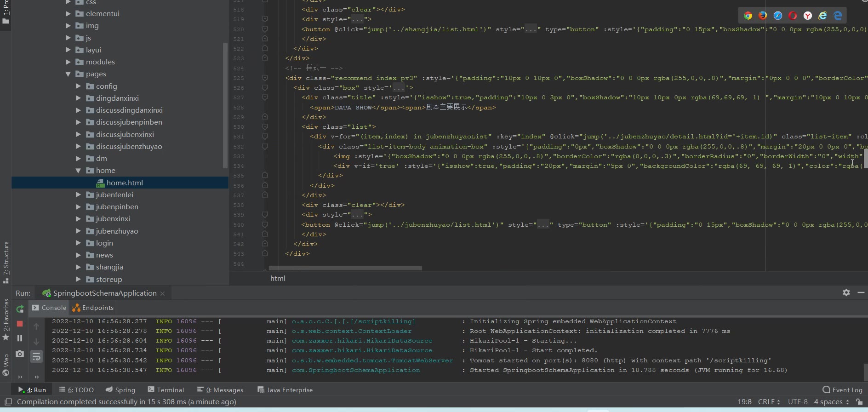Open the Terminal tool window

click(x=166, y=390)
